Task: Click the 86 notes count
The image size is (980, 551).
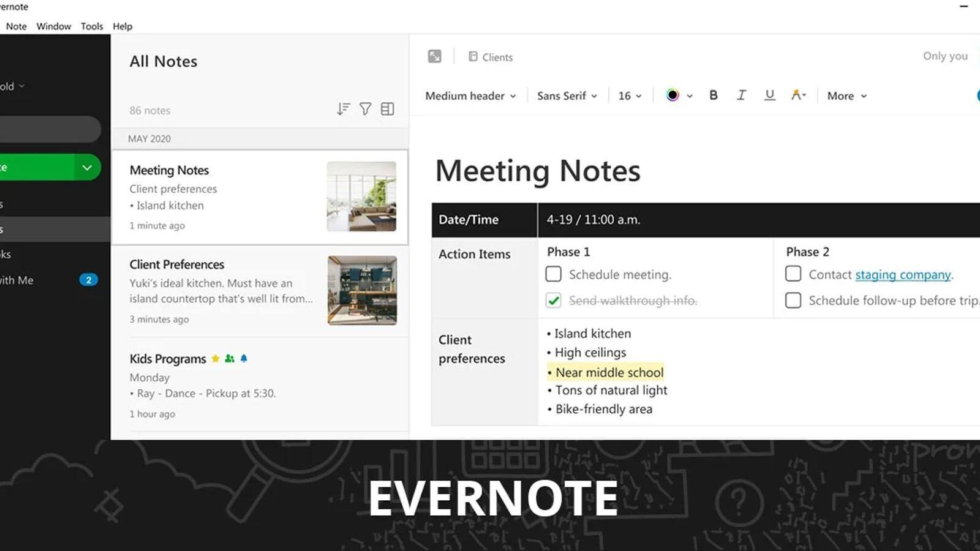Action: (x=149, y=110)
